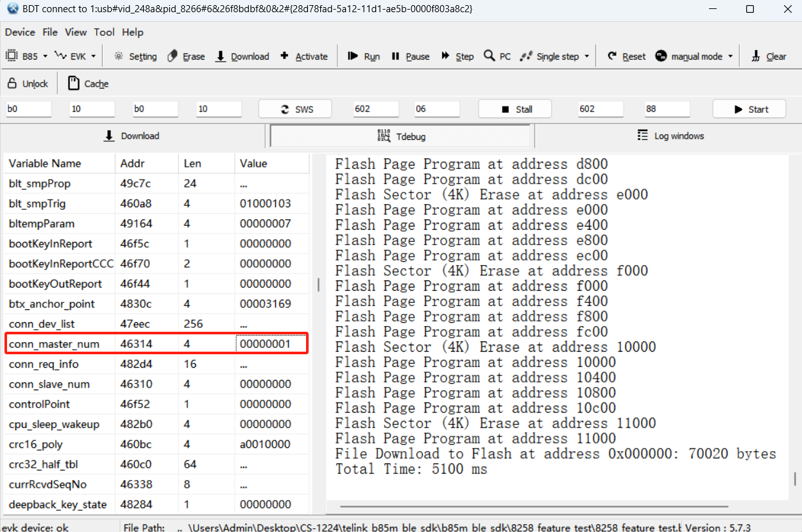Click the Value column header
The height and width of the screenshot is (532, 802).
click(271, 163)
